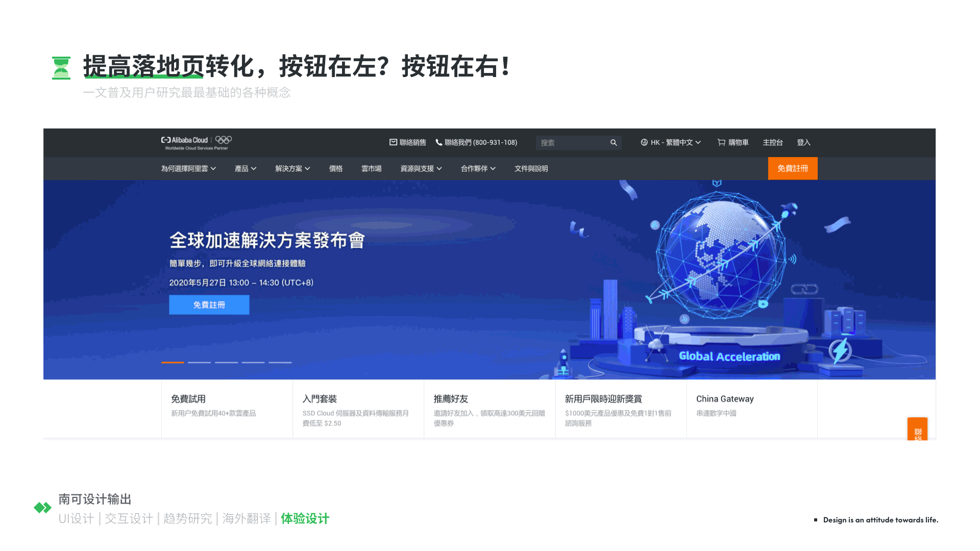Open the 價格 menu item
The image size is (980, 551).
[336, 169]
